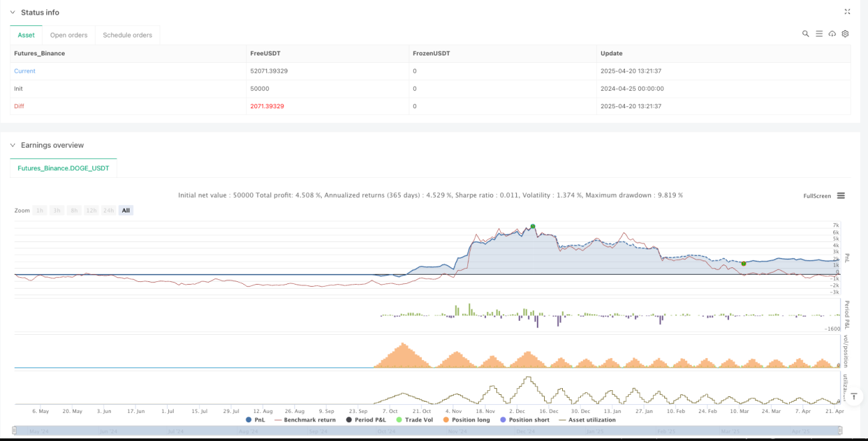Click the green marker dot at the PnL peak

tap(532, 226)
